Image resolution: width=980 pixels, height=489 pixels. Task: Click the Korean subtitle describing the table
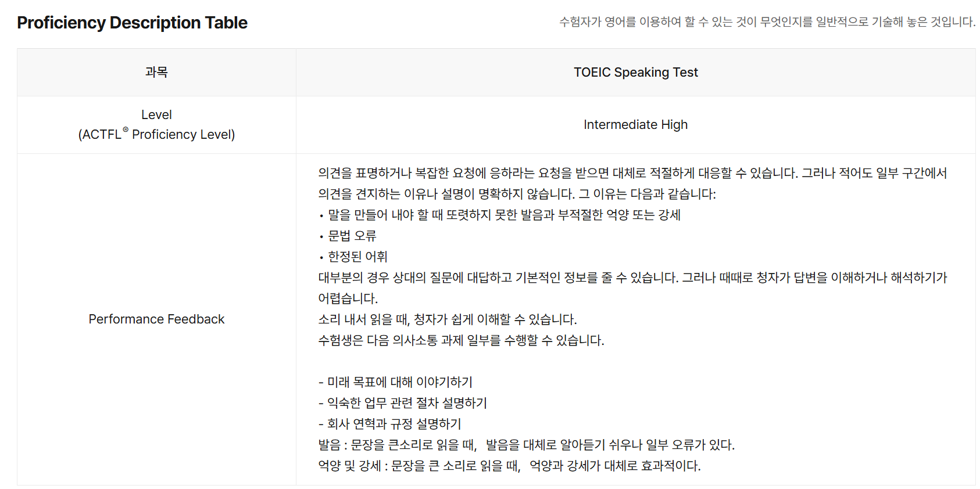(x=767, y=22)
